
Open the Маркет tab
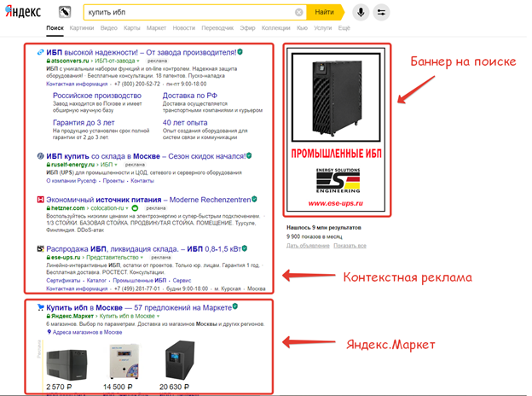point(156,28)
